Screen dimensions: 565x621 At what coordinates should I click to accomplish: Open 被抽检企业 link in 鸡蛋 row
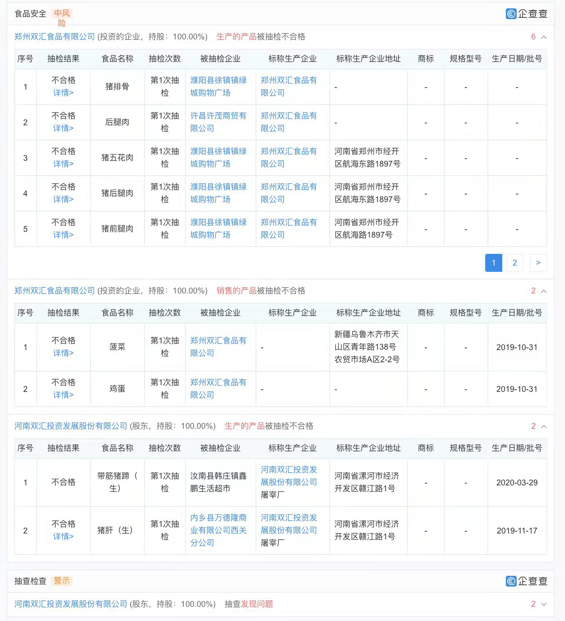pos(219,389)
